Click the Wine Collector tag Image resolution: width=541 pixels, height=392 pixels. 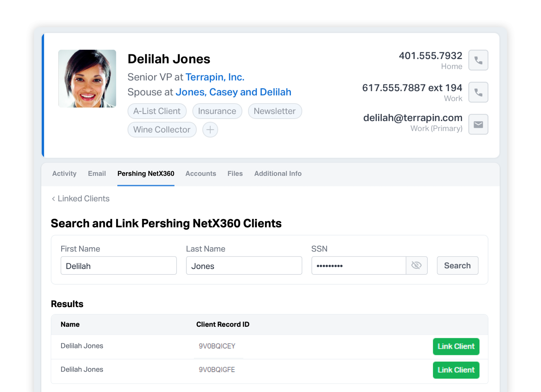coord(162,130)
